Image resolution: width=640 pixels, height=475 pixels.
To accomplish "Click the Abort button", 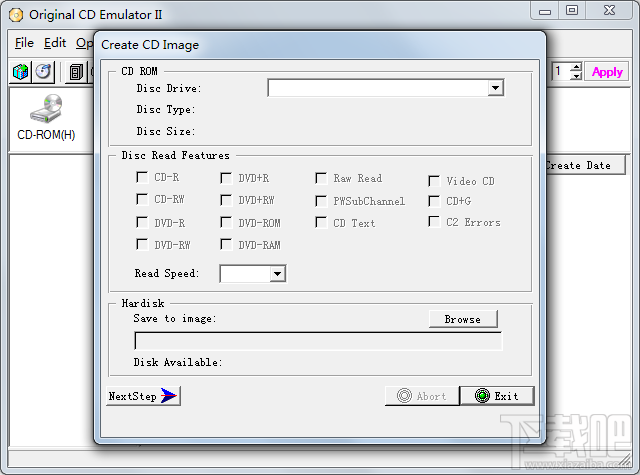I will coord(422,396).
